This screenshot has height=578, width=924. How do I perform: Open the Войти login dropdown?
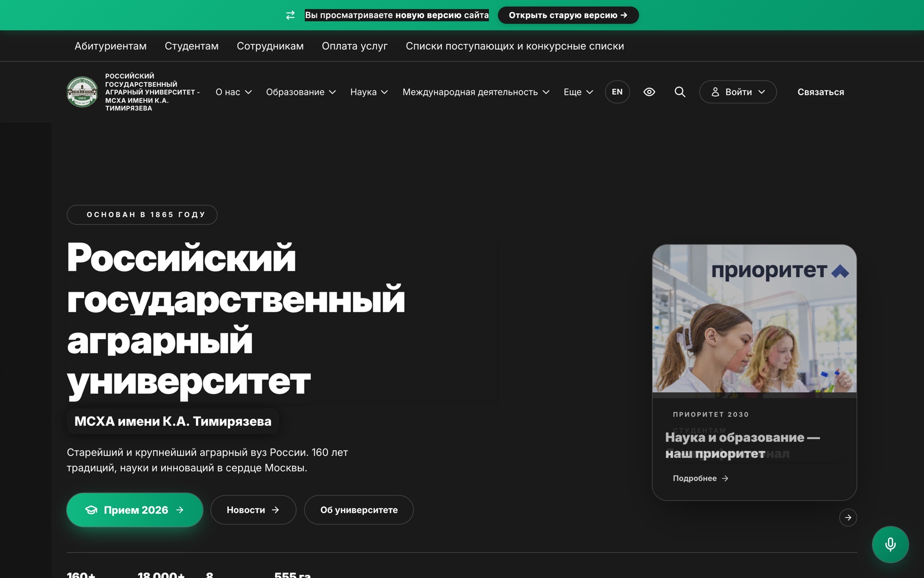coord(738,92)
